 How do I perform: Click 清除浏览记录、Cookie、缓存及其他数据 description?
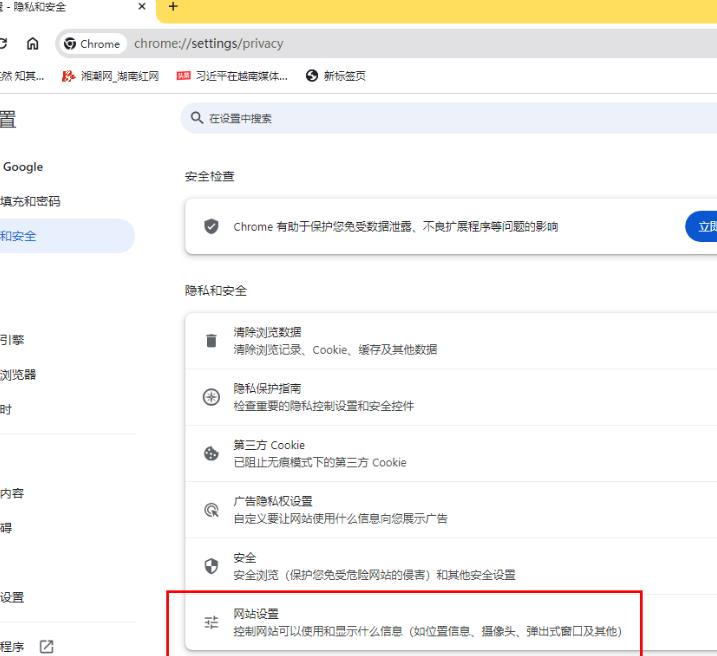(335, 350)
